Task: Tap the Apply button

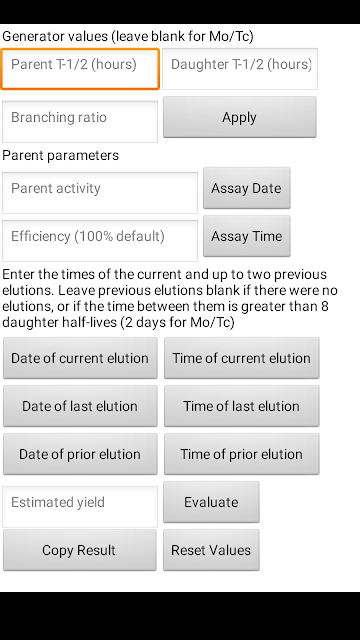Action: (x=240, y=117)
